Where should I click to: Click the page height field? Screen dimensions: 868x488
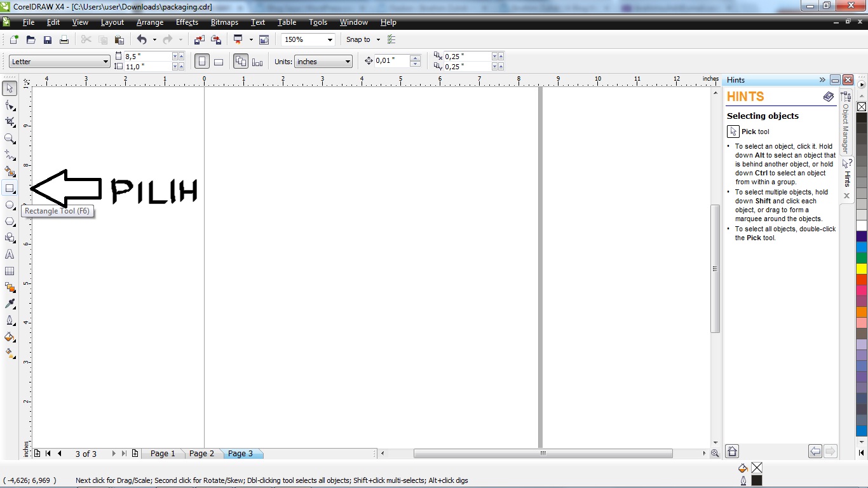[148, 66]
